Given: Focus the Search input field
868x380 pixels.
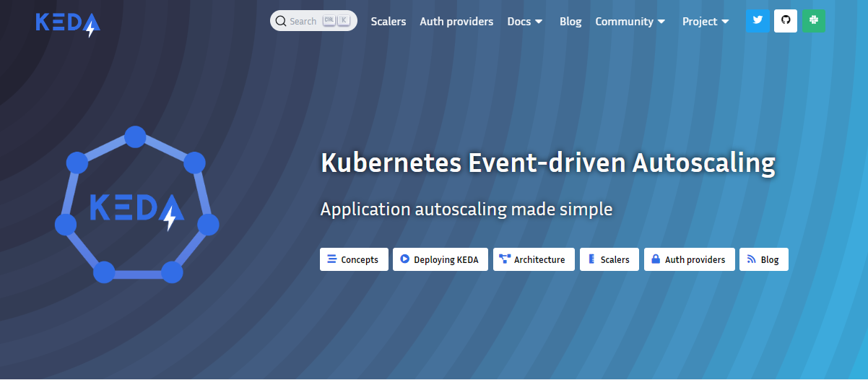Looking at the screenshot, I should [313, 21].
